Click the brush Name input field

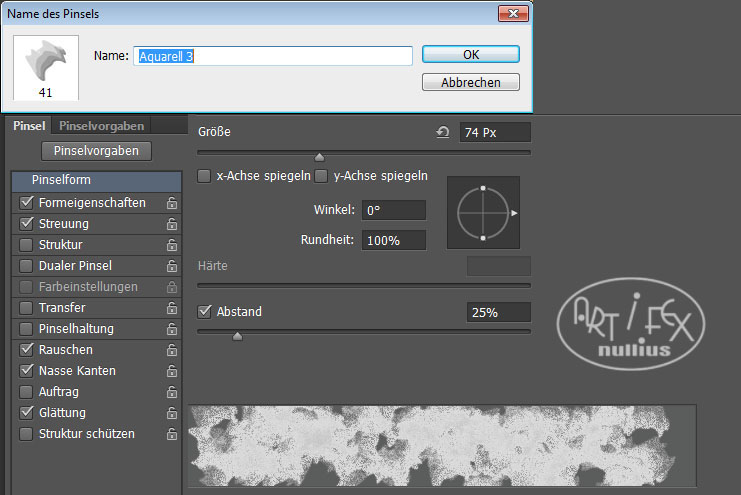click(273, 56)
